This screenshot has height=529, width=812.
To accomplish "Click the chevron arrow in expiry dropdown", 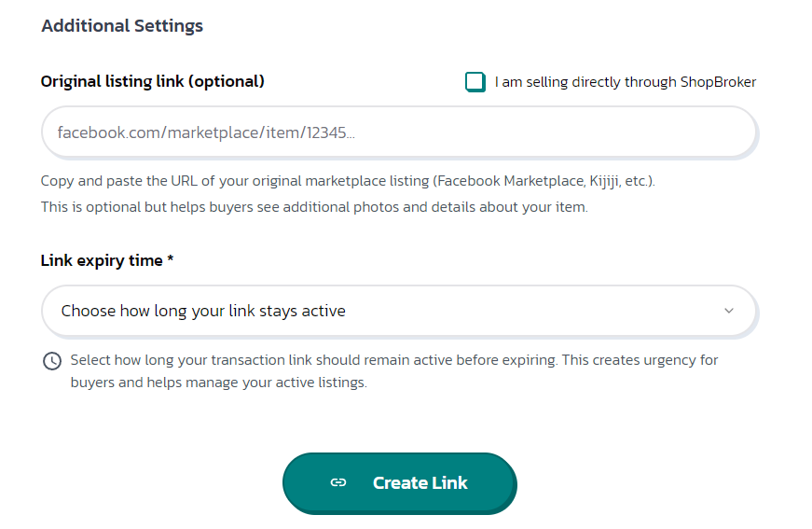I will click(x=729, y=311).
